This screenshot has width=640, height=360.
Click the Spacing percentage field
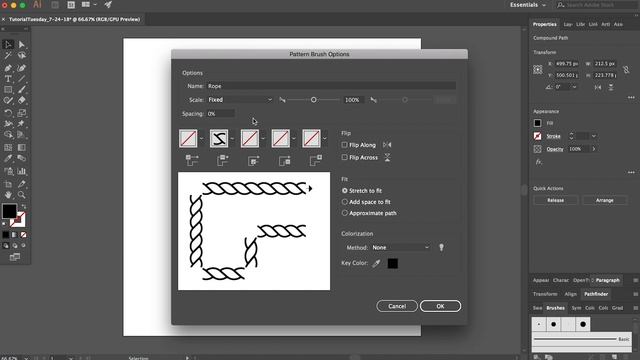(x=220, y=114)
